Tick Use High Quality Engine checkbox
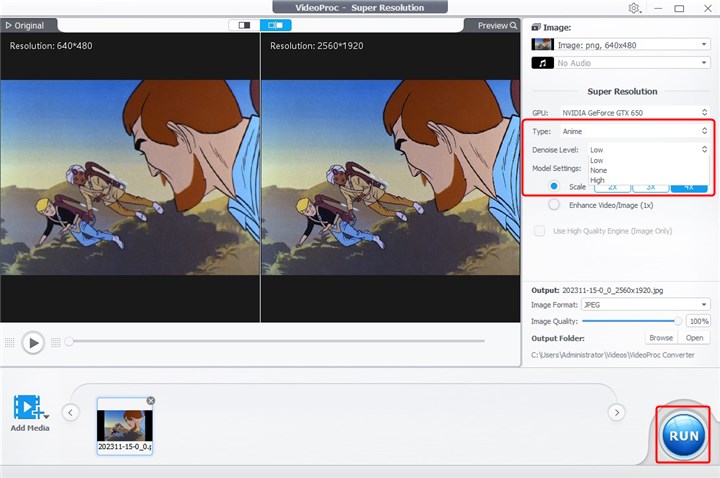The image size is (720, 478). click(540, 231)
